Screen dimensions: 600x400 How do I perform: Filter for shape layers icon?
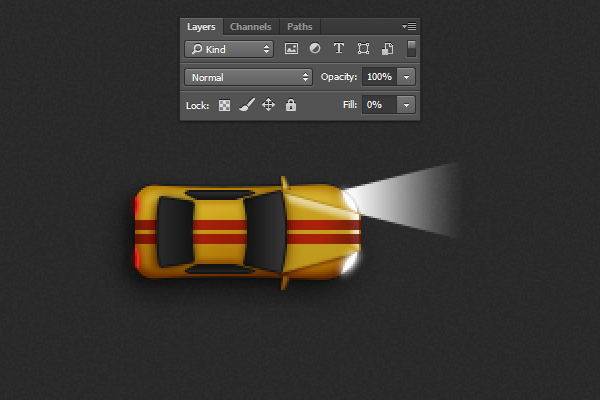[362, 48]
